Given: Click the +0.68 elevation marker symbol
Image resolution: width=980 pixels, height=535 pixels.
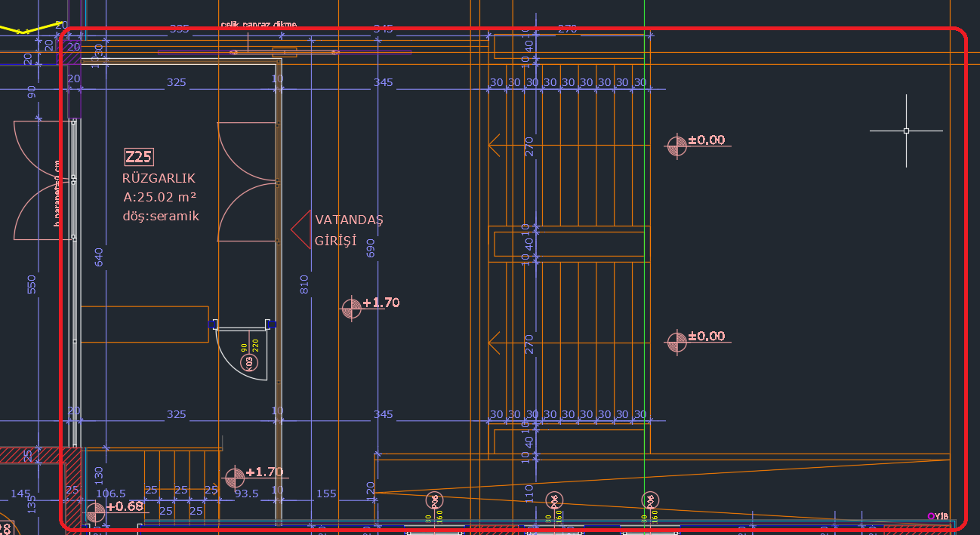Looking at the screenshot, I should [95, 513].
